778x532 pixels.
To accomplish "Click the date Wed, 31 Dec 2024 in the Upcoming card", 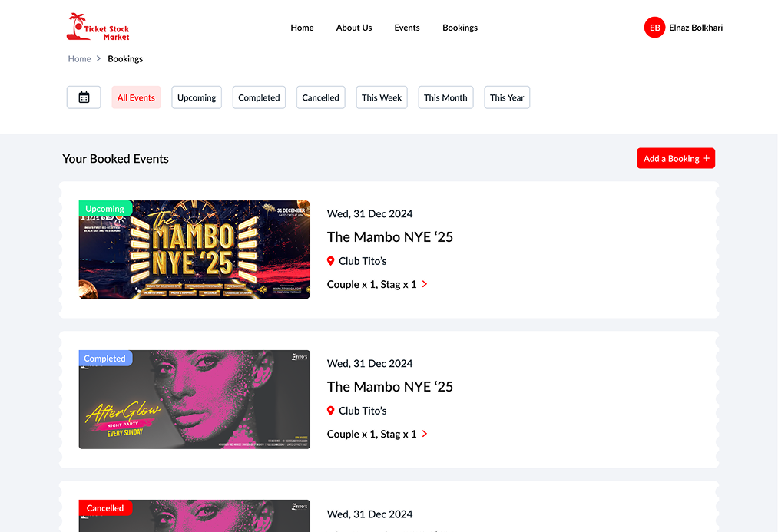I will (x=369, y=213).
